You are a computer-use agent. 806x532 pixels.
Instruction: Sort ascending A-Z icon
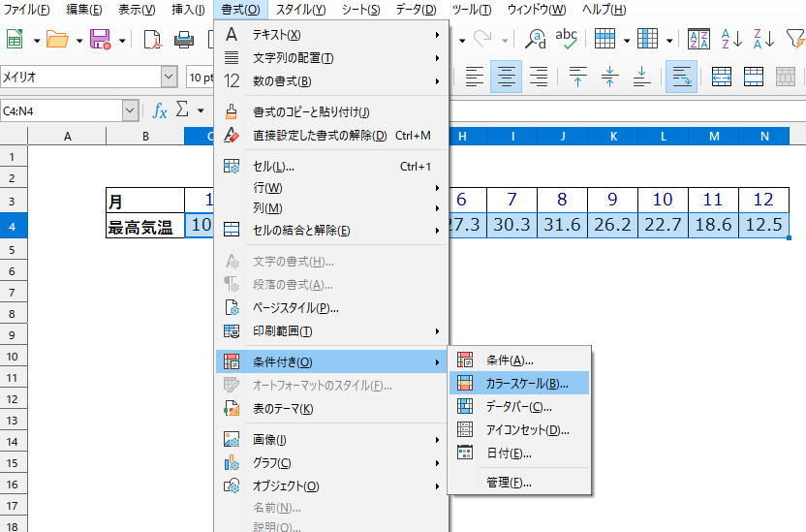pos(731,39)
